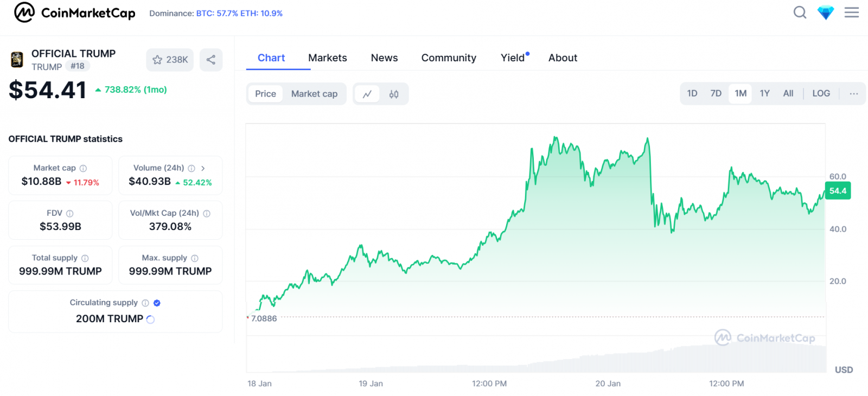Click circulating supply progress circle
This screenshot has height=396, width=868.
point(151,320)
